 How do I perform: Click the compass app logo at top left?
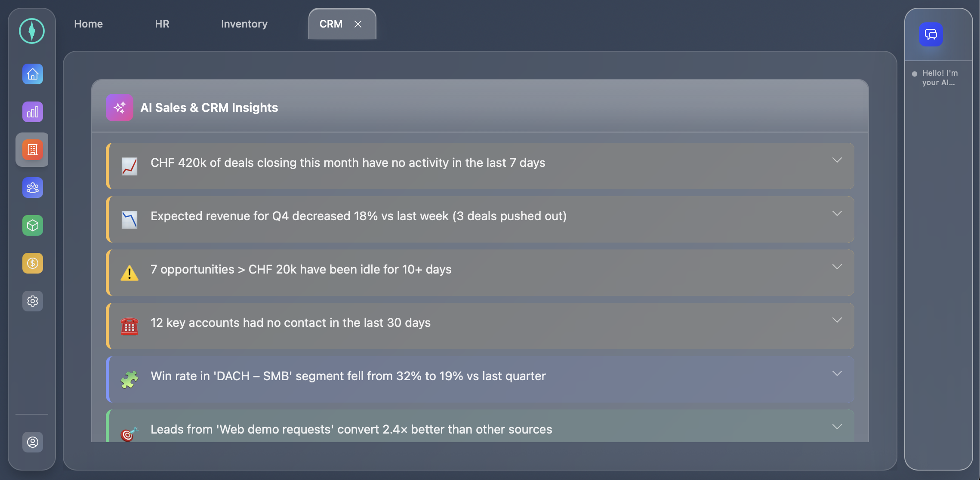31,31
